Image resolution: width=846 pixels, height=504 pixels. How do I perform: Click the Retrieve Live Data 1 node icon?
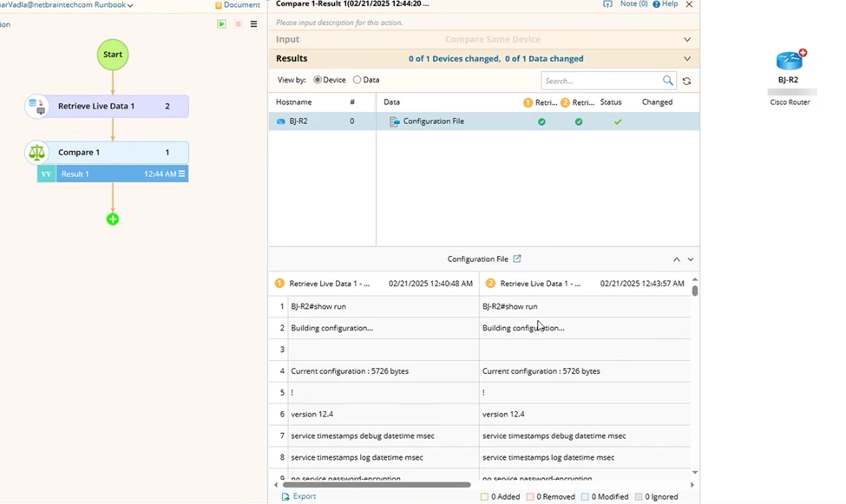36,107
